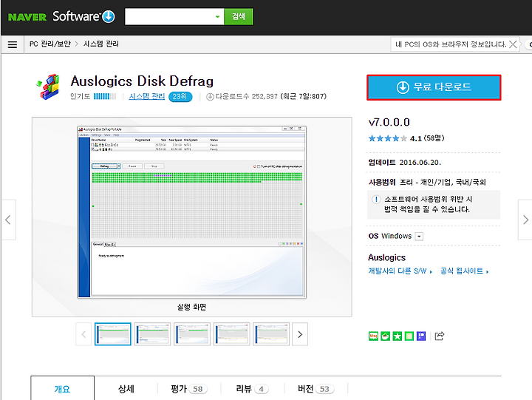532x400 pixels.
Task: Share to Naver Blog
Action: tap(373, 336)
